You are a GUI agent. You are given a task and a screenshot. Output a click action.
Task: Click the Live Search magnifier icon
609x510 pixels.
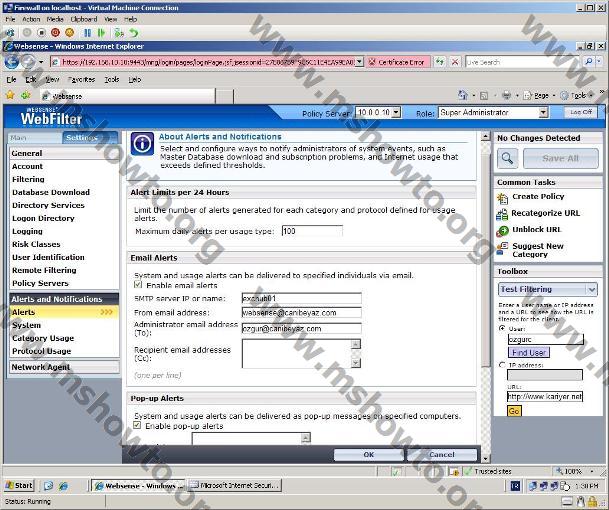pos(588,62)
